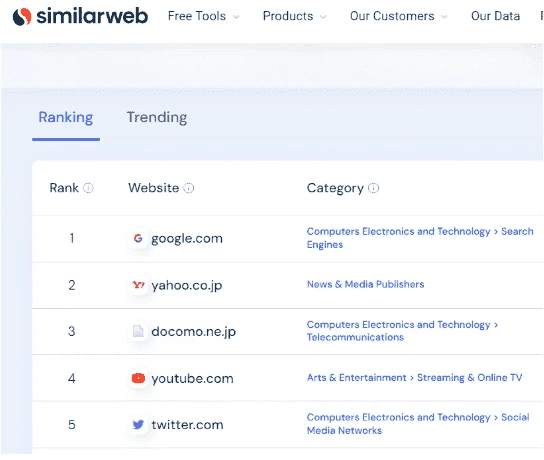Screen dimensions: 544x460
Task: Click the Yahoo Japan favicon icon
Action: point(138,285)
